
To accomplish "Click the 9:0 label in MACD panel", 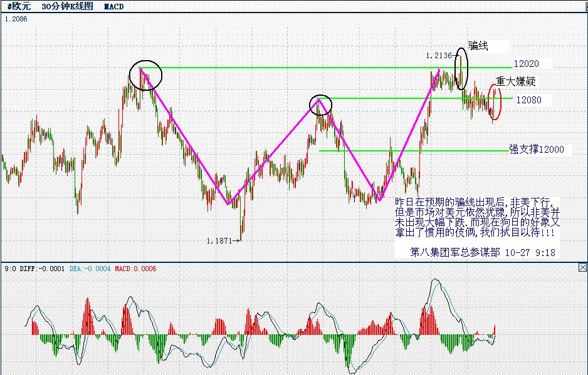I will [x=11, y=269].
